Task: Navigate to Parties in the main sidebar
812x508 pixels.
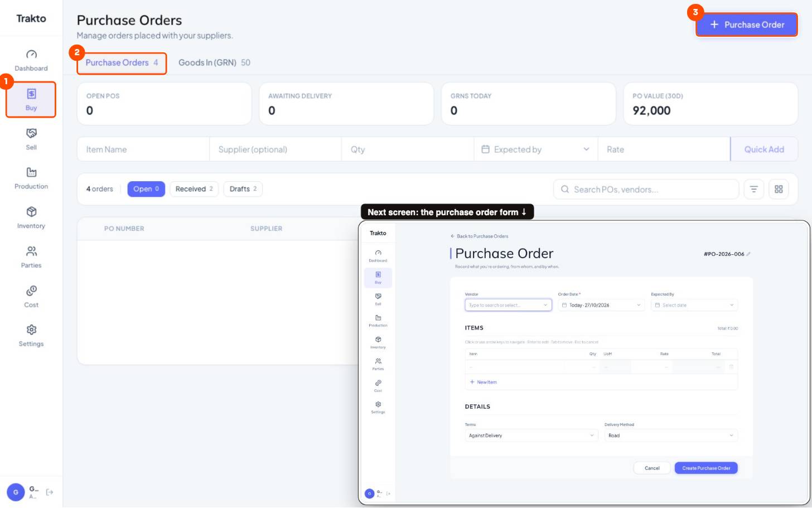Action: point(31,257)
